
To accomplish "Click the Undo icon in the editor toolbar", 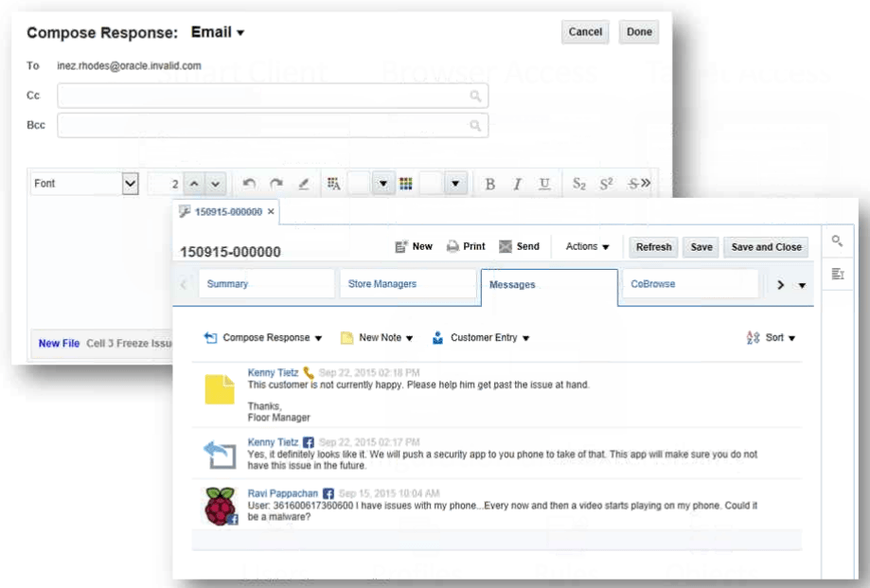I will pos(249,182).
